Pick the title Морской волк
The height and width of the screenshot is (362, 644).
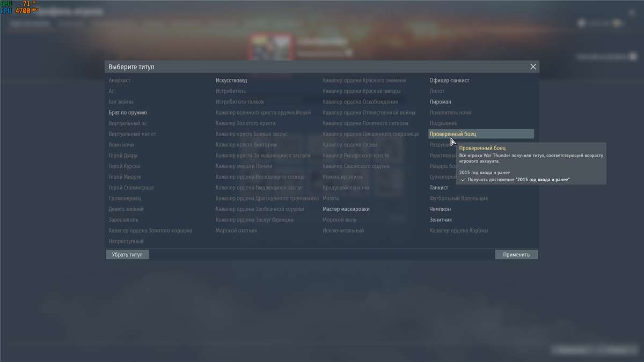339,220
